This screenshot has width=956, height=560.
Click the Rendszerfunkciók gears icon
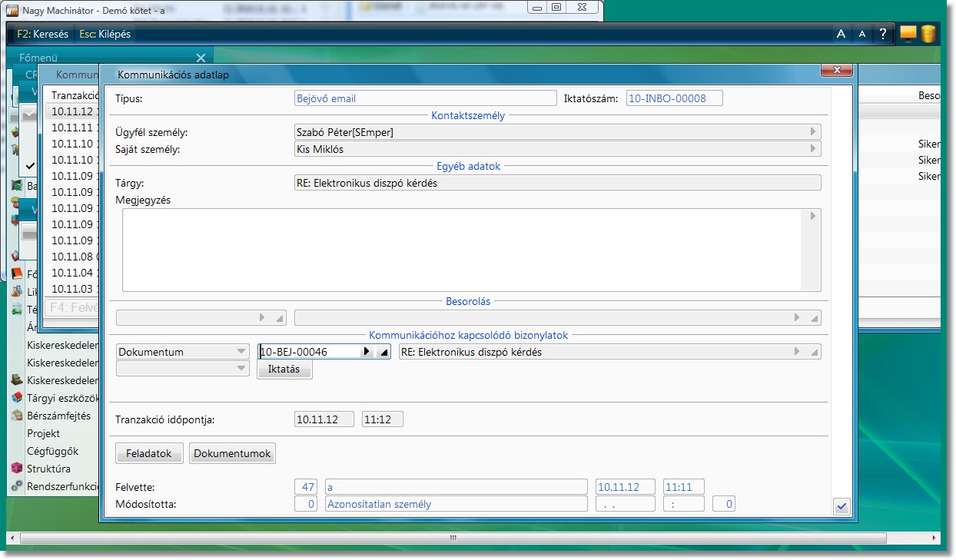[x=16, y=486]
